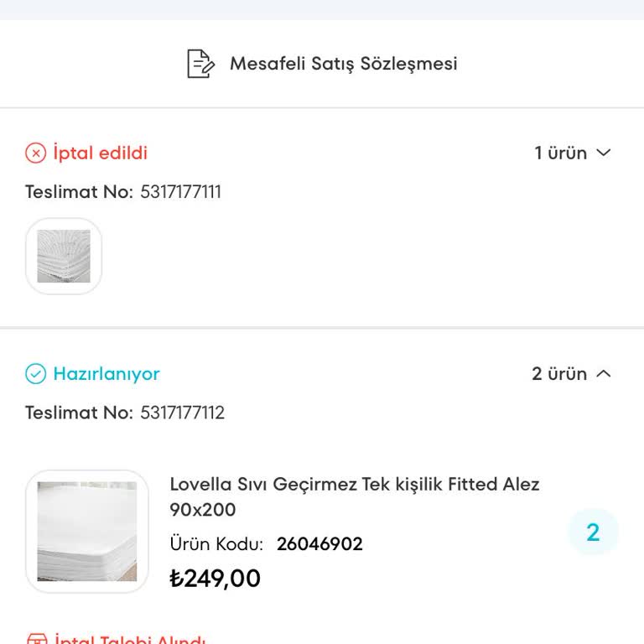
Task: Click product code 26046902
Action: point(319,543)
